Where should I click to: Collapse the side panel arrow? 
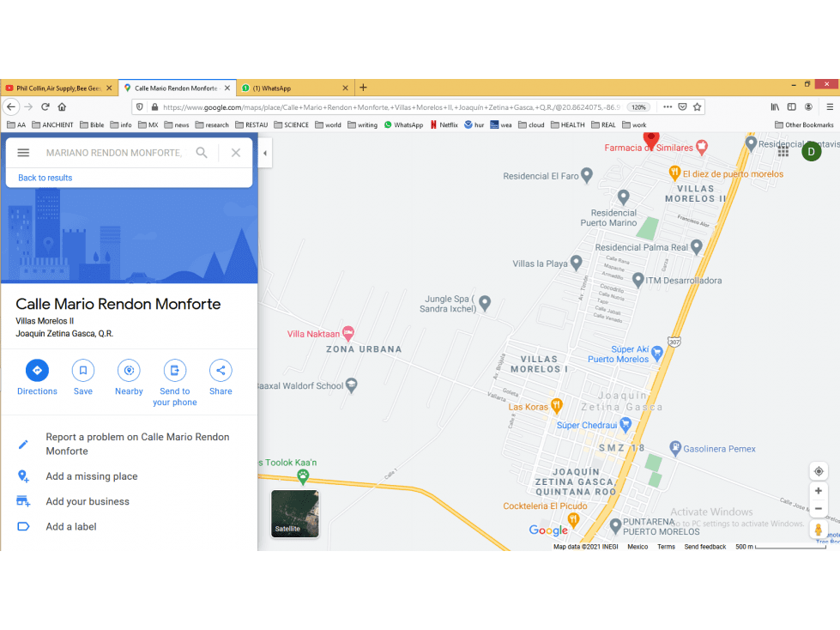[x=264, y=153]
